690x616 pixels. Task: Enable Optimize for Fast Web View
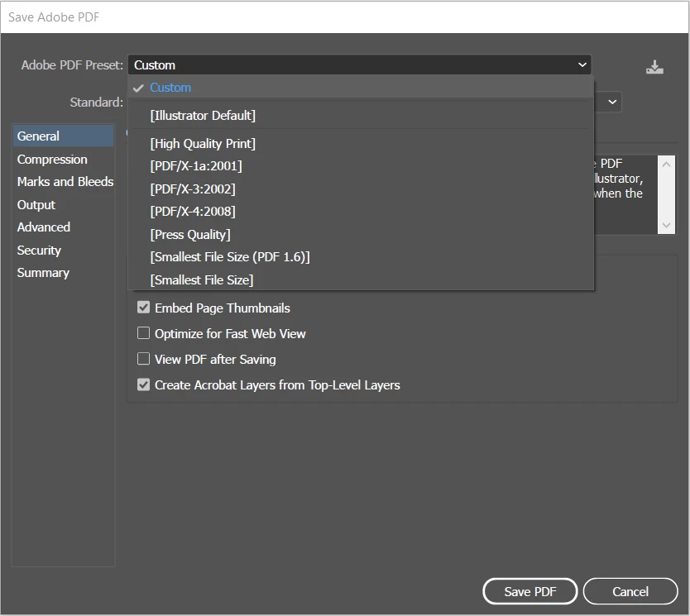click(143, 333)
